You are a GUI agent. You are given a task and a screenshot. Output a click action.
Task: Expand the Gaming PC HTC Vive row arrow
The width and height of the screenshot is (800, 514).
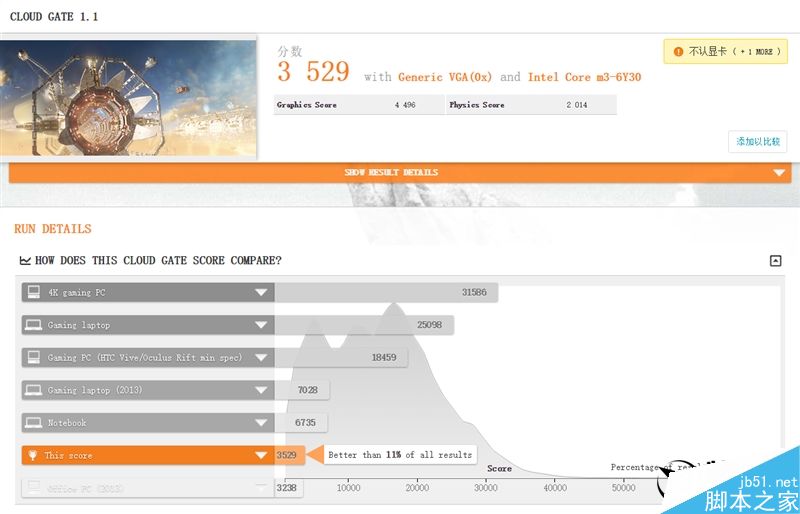261,357
